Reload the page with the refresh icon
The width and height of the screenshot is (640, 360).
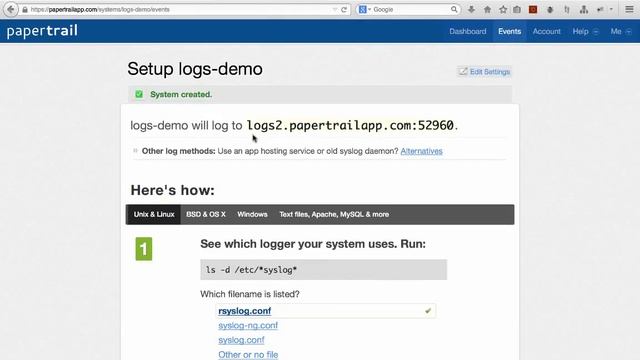point(344,9)
